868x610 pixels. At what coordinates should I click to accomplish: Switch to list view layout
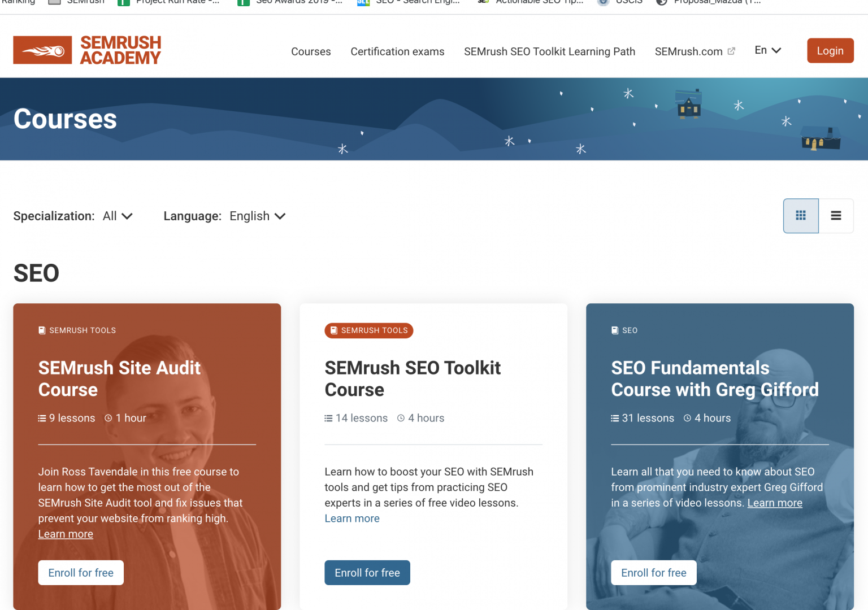click(x=836, y=216)
